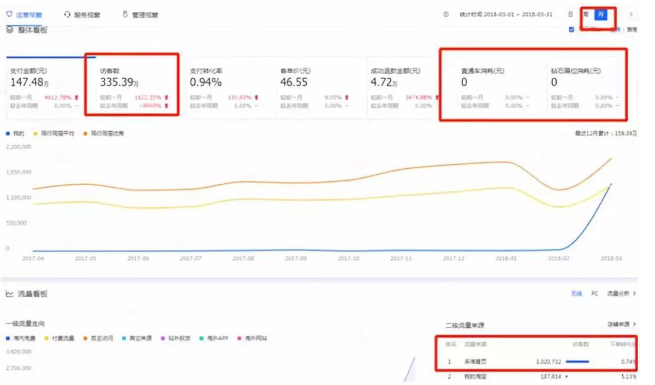The width and height of the screenshot is (655, 385).
Task: Toggle 同行同层优秀 series in legend
Action: (104, 134)
